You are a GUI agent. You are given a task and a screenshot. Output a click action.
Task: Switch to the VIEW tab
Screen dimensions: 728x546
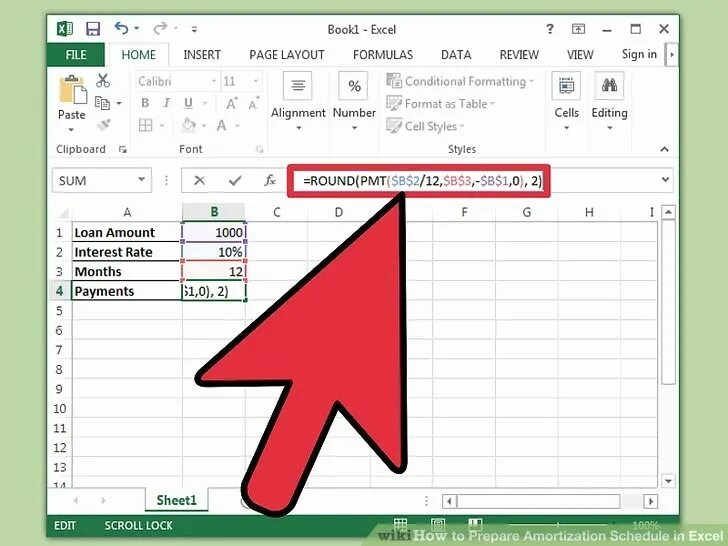[580, 55]
